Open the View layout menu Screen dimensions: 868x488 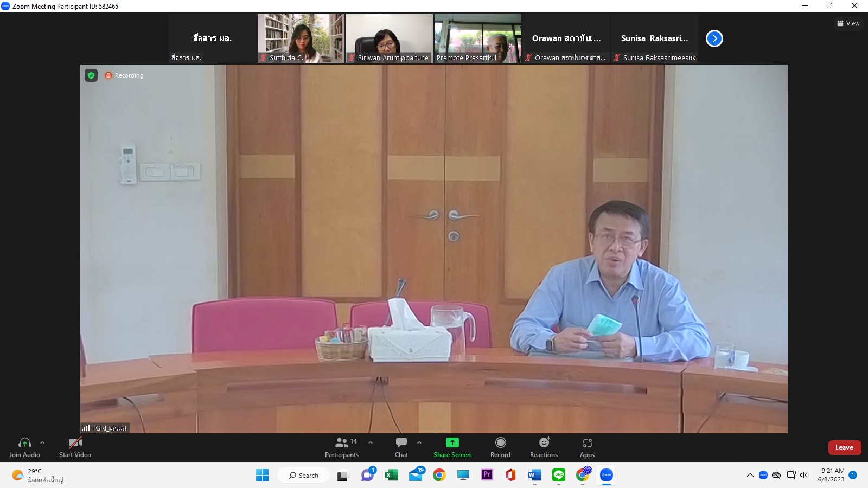pyautogui.click(x=848, y=23)
